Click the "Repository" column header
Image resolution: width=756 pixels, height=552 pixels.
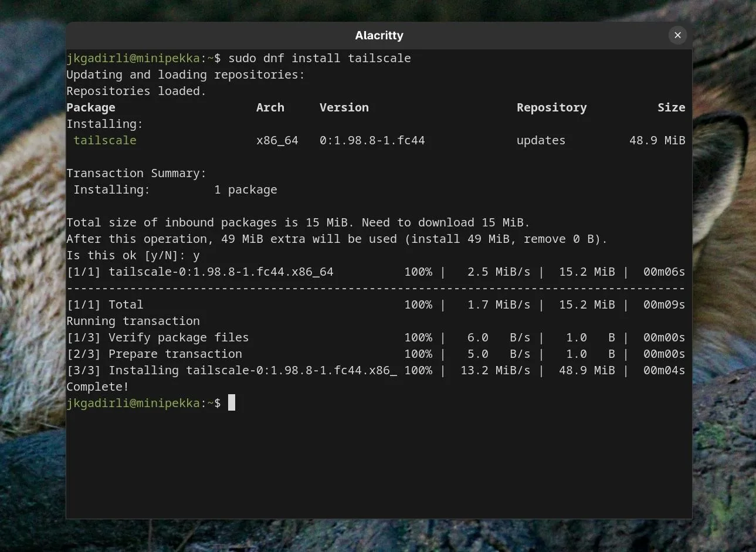tap(552, 107)
